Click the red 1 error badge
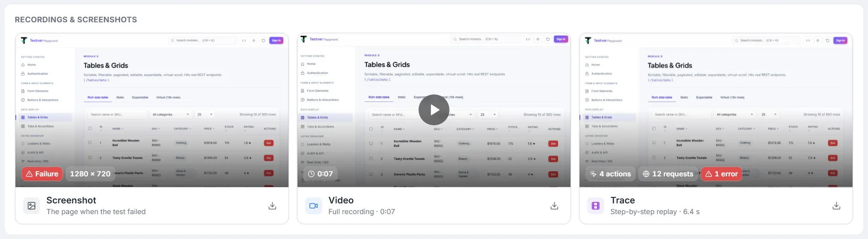 (721, 174)
